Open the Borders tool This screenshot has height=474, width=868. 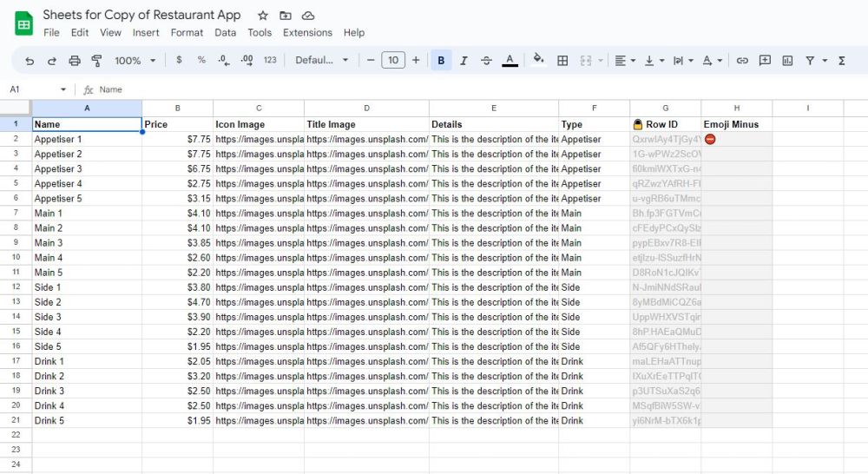pos(562,61)
